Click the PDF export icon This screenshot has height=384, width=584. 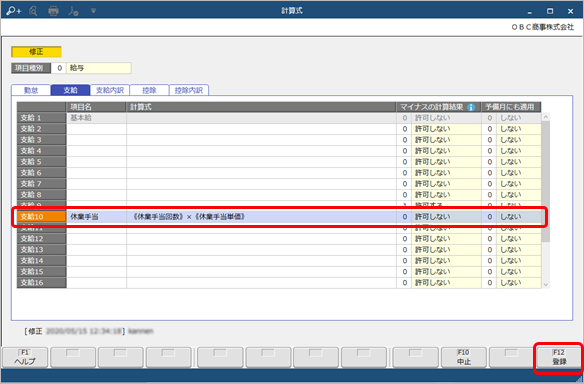[73, 11]
